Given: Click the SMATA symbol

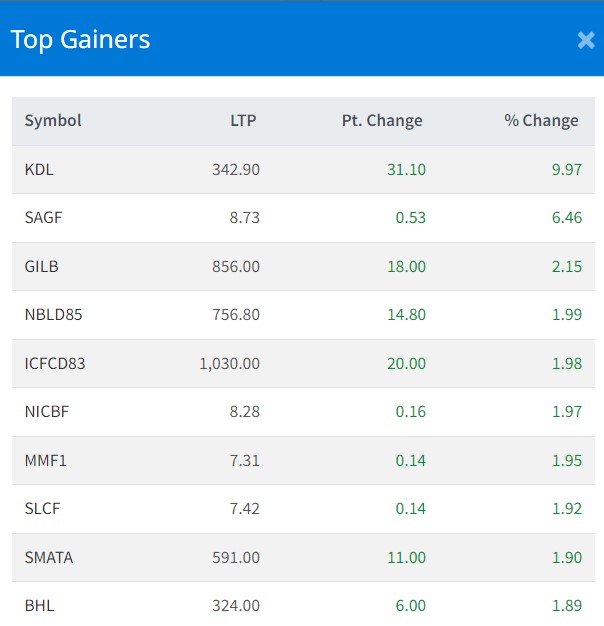Looking at the screenshot, I should point(48,557).
